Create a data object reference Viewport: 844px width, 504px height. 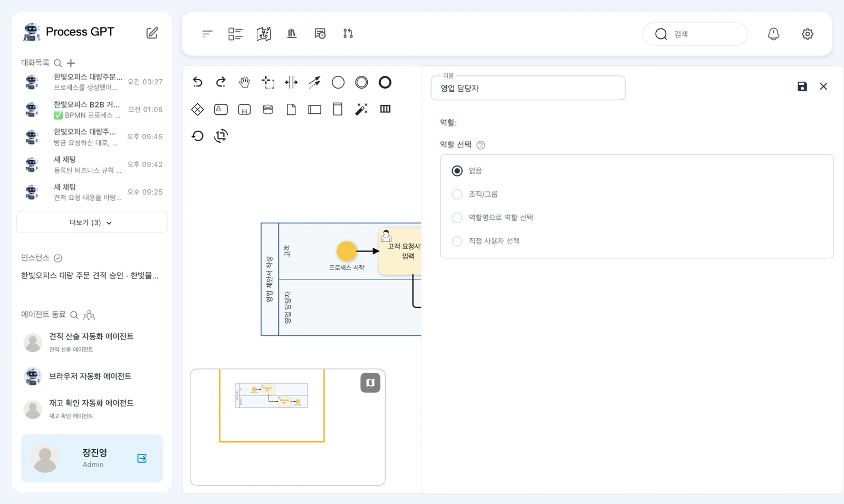pyautogui.click(x=291, y=109)
